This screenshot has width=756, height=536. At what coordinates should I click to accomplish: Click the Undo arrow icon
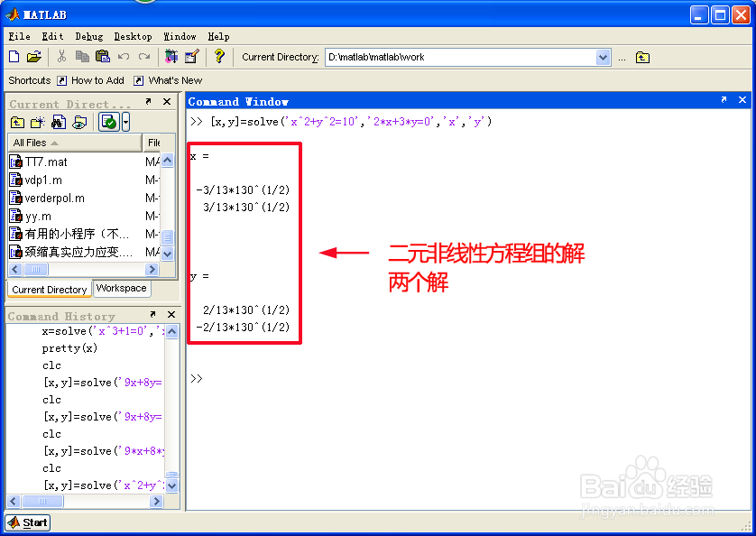[124, 57]
